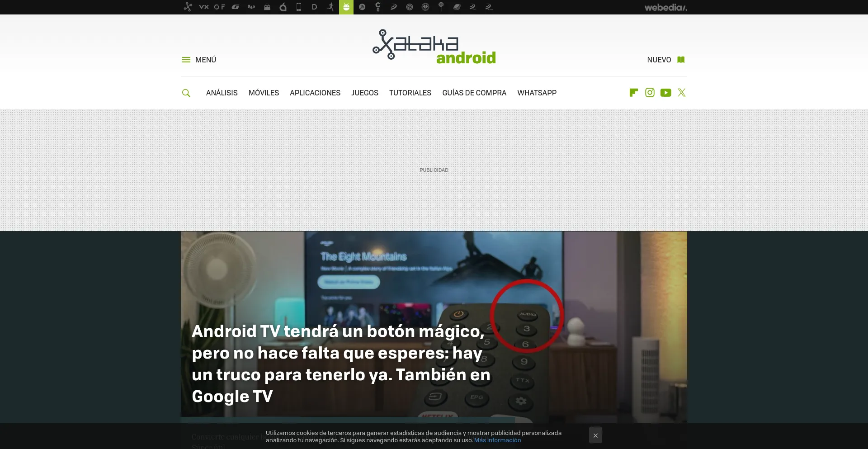The width and height of the screenshot is (868, 449).
Task: Open the GUÍAS DE COMPRA section
Action: tap(474, 93)
